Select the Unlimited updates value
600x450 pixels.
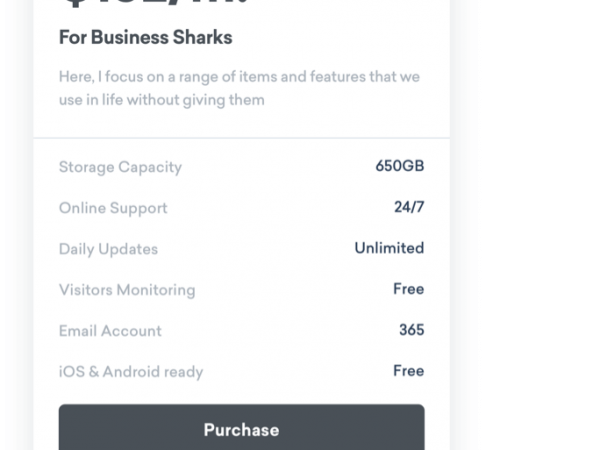pyautogui.click(x=389, y=248)
